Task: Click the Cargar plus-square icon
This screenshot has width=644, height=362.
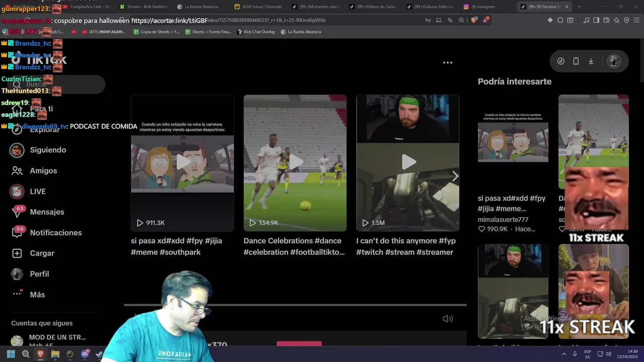Action: (x=17, y=253)
